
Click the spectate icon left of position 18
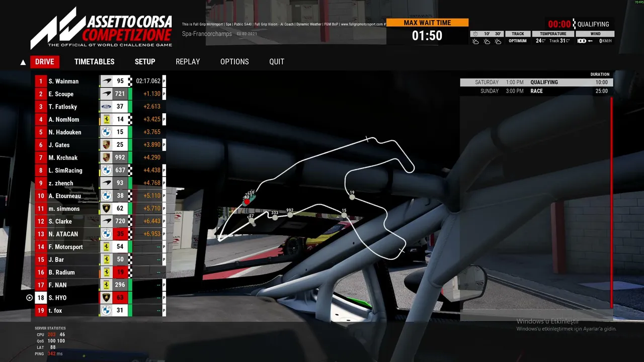pos(29,298)
